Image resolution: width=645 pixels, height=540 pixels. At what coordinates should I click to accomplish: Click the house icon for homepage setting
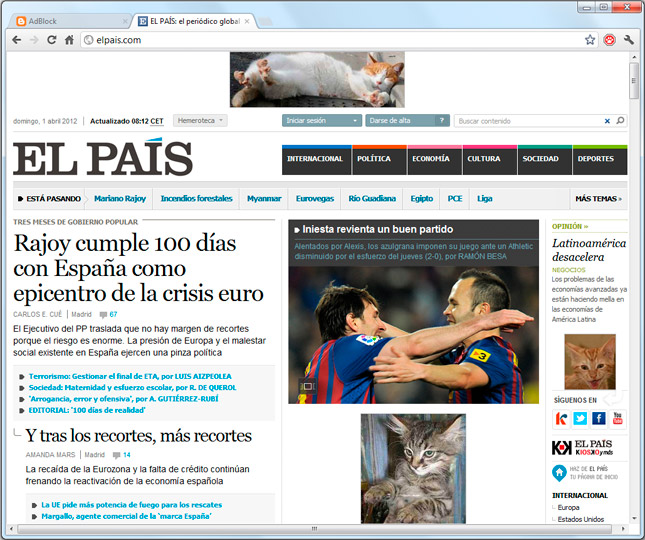coord(559,473)
